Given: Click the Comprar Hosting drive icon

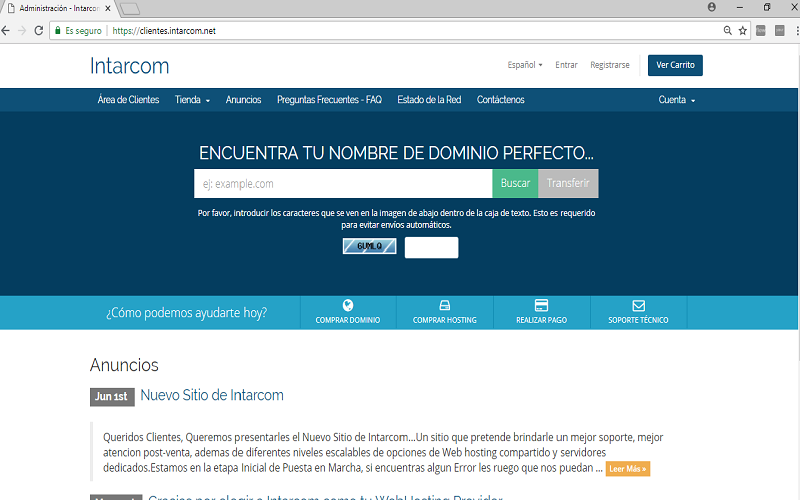Looking at the screenshot, I should click(444, 305).
